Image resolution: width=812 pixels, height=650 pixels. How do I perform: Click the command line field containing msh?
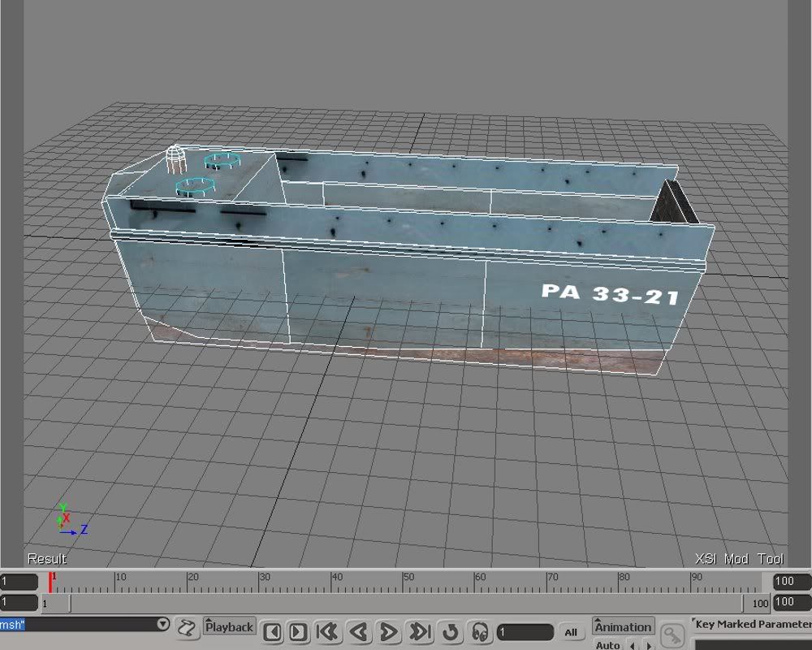[78, 624]
